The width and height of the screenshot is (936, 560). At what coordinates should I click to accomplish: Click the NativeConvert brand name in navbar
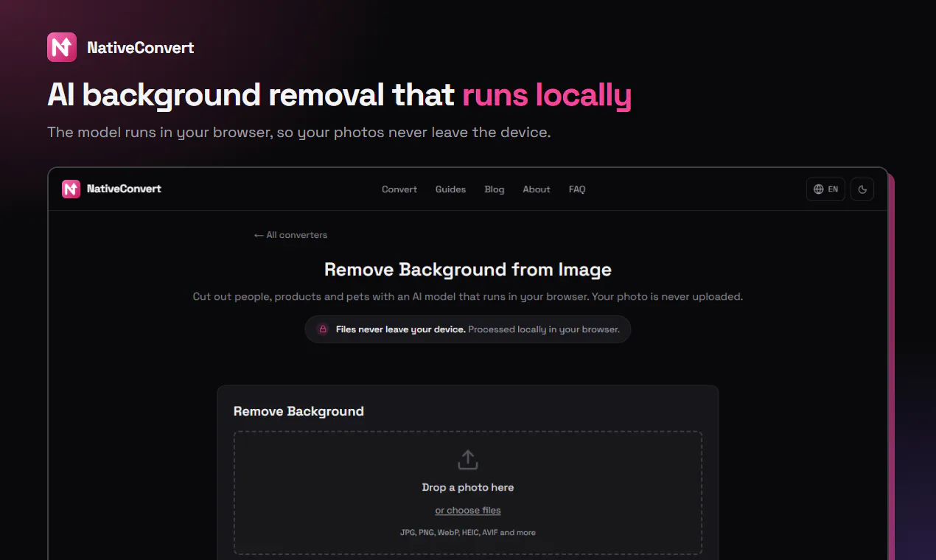[124, 189]
